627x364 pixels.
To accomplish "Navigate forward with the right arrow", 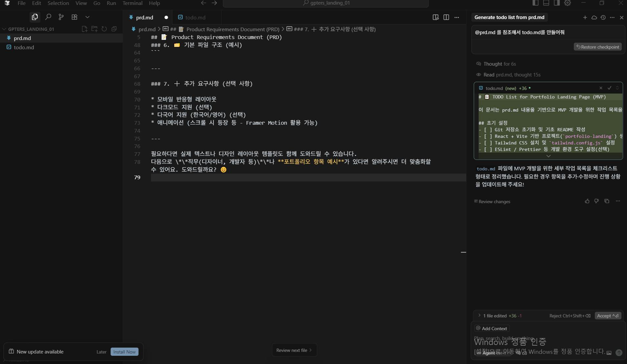I will pos(214,3).
